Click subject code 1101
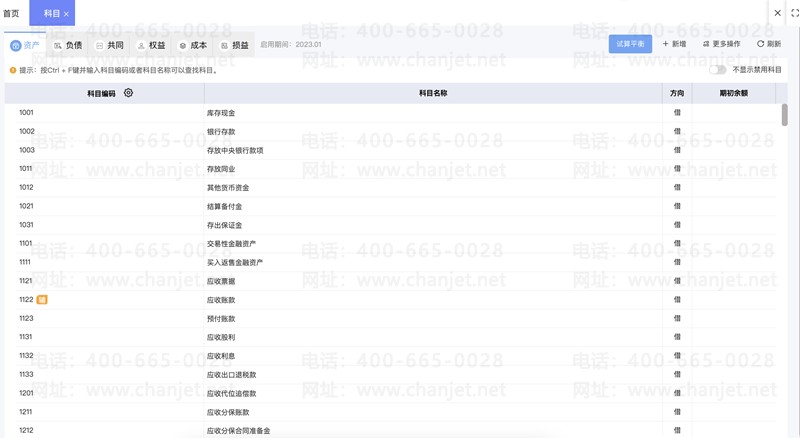 (x=26, y=244)
